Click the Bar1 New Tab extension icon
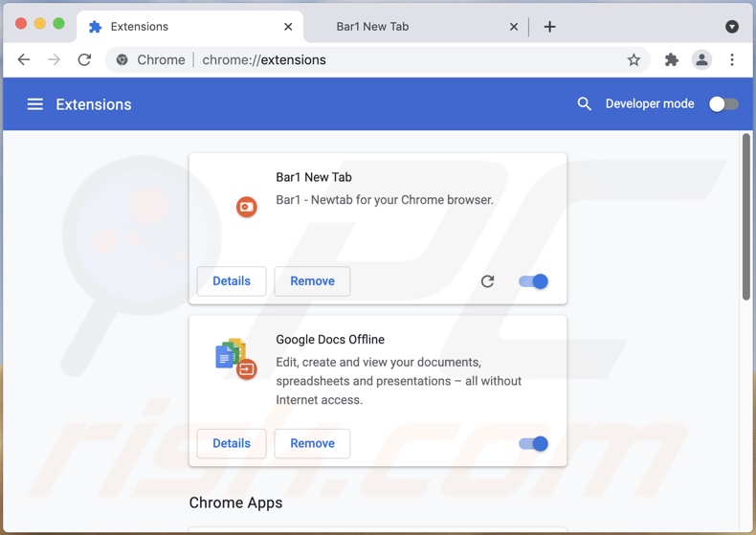The height and width of the screenshot is (535, 756). 246,207
